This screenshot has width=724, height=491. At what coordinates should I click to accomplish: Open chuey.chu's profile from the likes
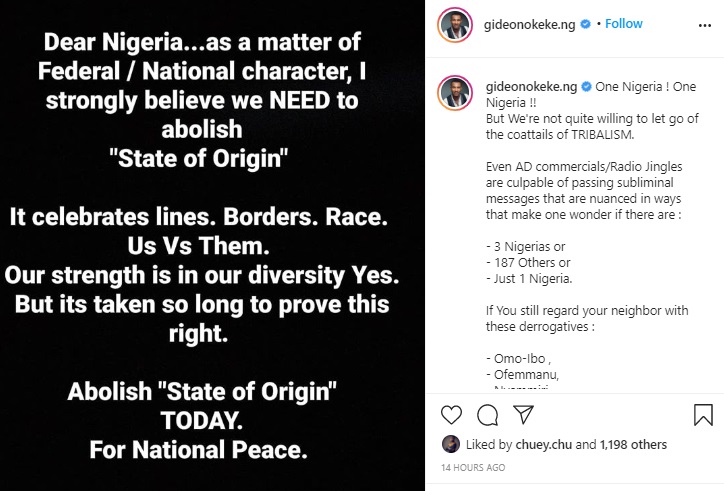pos(545,445)
